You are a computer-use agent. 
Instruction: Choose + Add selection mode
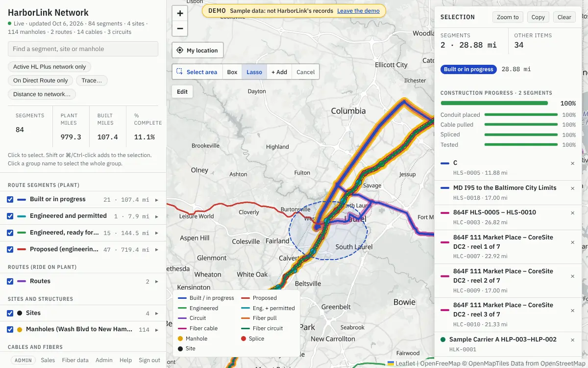coord(279,72)
